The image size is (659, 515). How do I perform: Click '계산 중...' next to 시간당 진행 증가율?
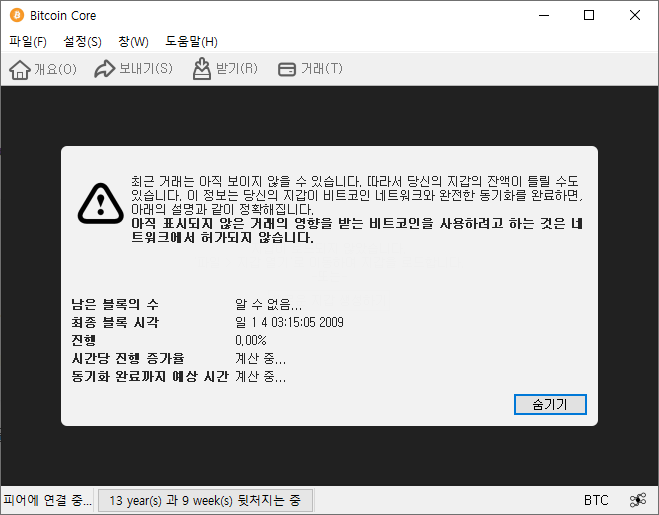click(261, 358)
